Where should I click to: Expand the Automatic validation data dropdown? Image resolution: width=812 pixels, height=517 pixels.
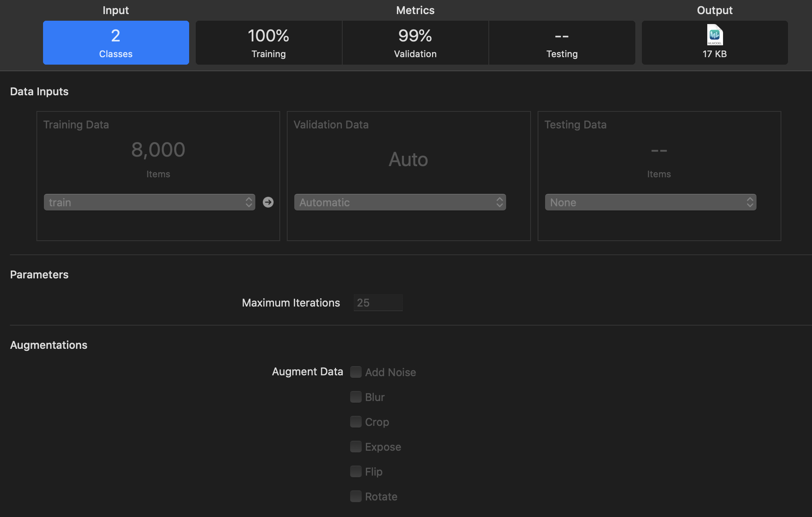[x=400, y=202]
